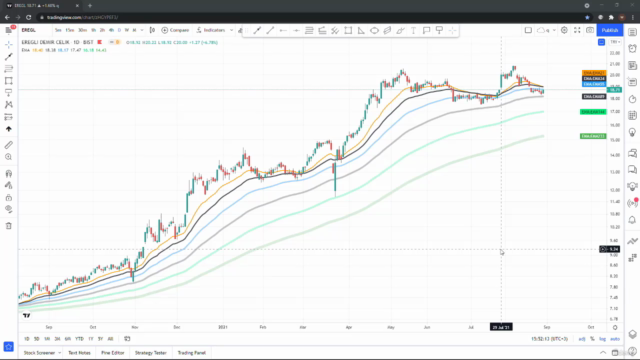Pick the signpost tool in favorites toolbar

point(440,31)
